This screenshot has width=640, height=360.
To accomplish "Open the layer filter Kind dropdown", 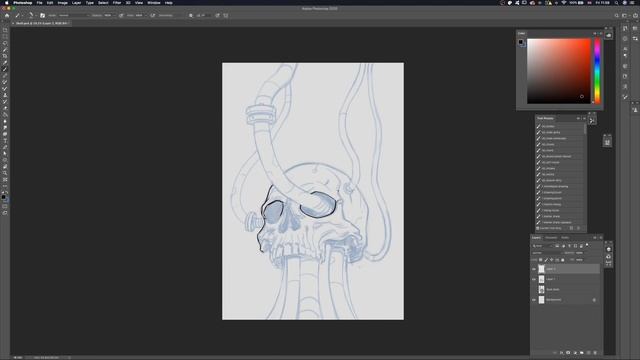I will click(542, 246).
